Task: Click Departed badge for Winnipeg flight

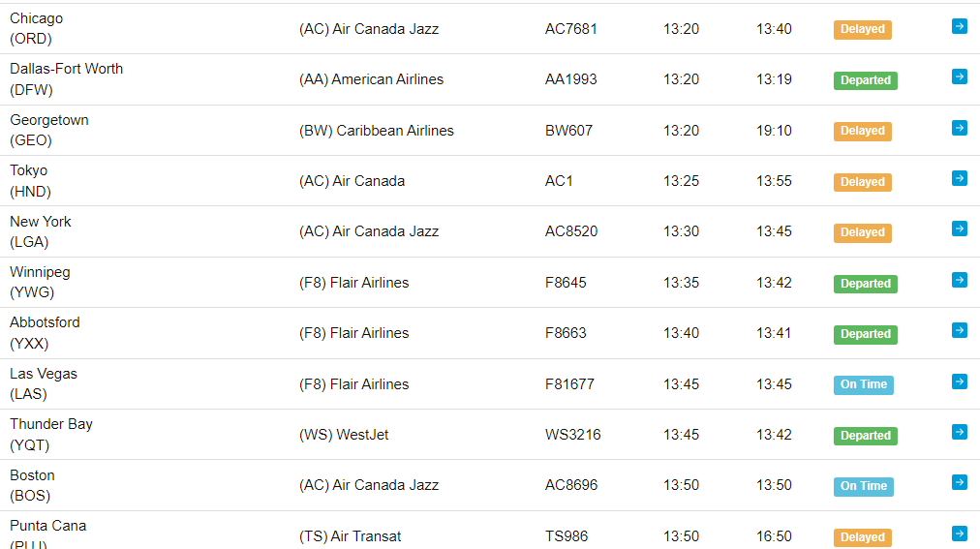Action: [x=866, y=284]
